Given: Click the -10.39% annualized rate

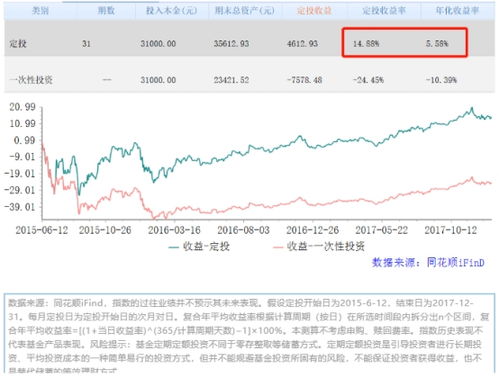Looking at the screenshot, I should coord(441,80).
